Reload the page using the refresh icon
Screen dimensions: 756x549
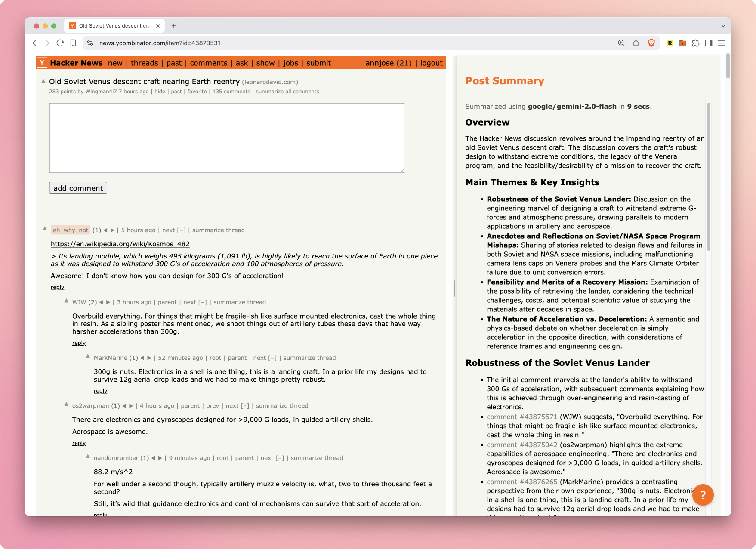(60, 43)
